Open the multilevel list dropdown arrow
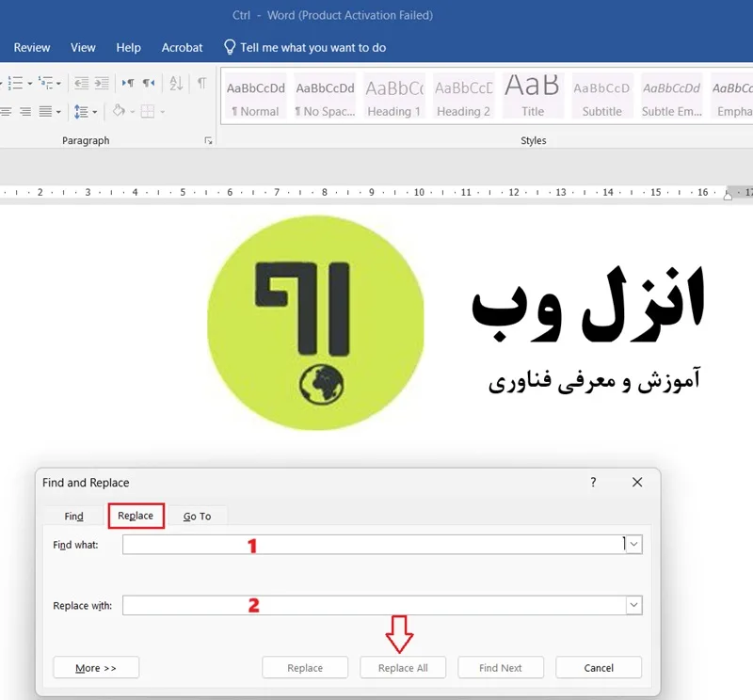This screenshot has width=753, height=700. (58, 84)
